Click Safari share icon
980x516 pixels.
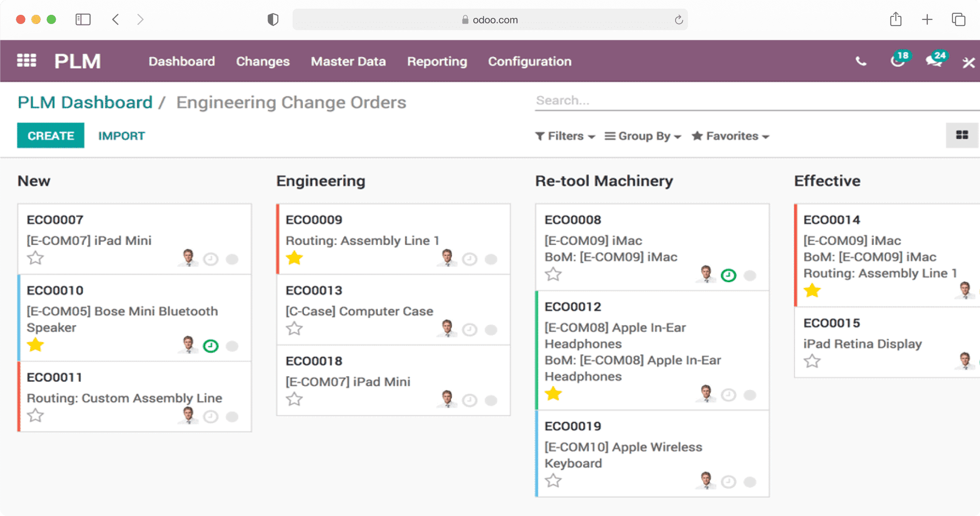pyautogui.click(x=895, y=20)
